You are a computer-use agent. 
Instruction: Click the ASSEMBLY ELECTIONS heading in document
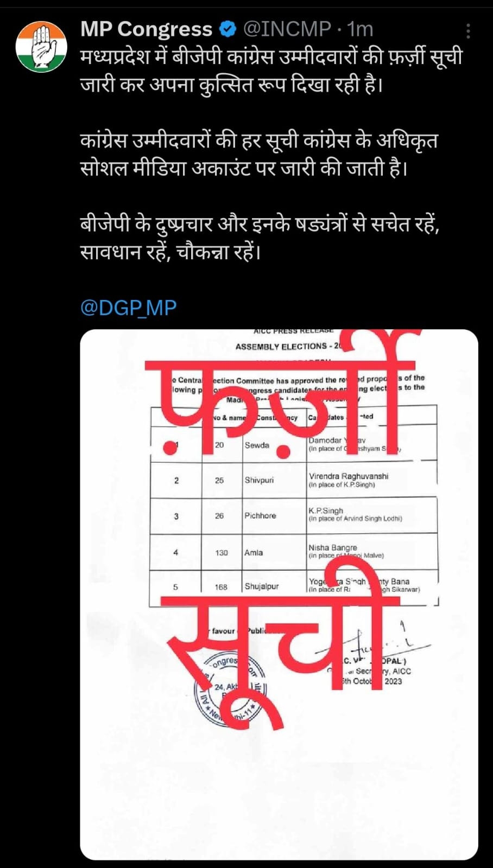[x=281, y=346]
